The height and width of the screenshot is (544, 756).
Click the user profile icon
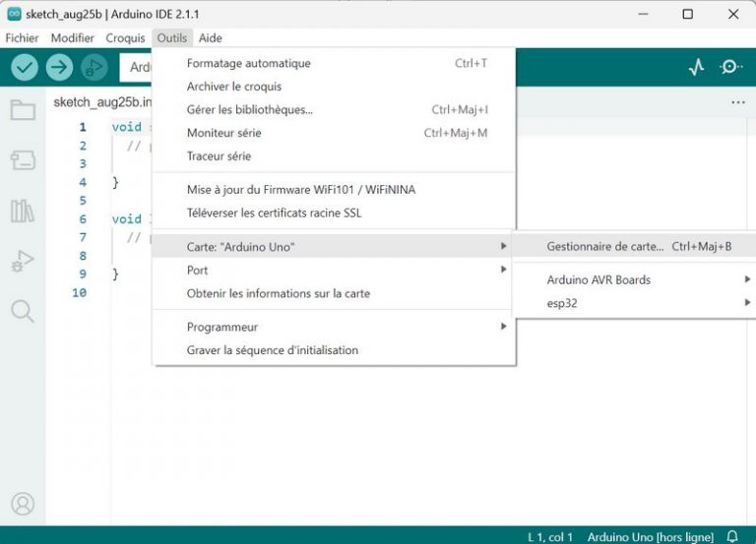(x=23, y=504)
